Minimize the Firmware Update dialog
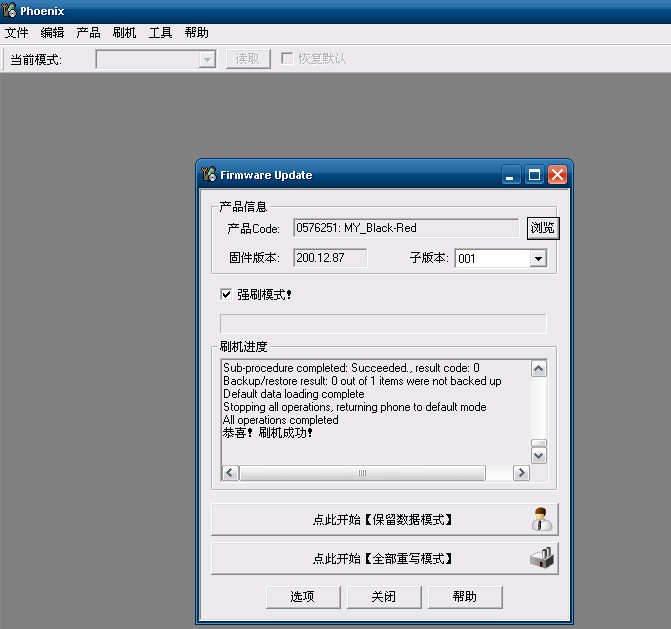The image size is (671, 629). pos(511,175)
